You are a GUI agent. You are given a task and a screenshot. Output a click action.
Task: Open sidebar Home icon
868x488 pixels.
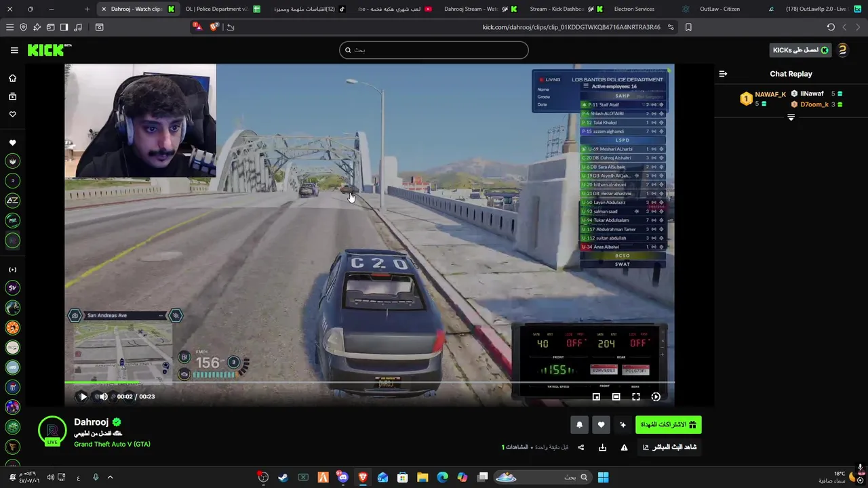tap(12, 78)
